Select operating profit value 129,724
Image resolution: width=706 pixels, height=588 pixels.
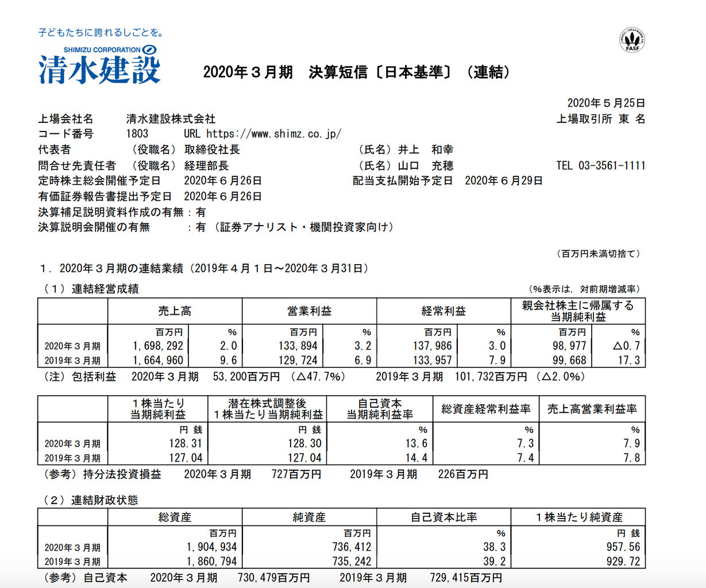(298, 361)
